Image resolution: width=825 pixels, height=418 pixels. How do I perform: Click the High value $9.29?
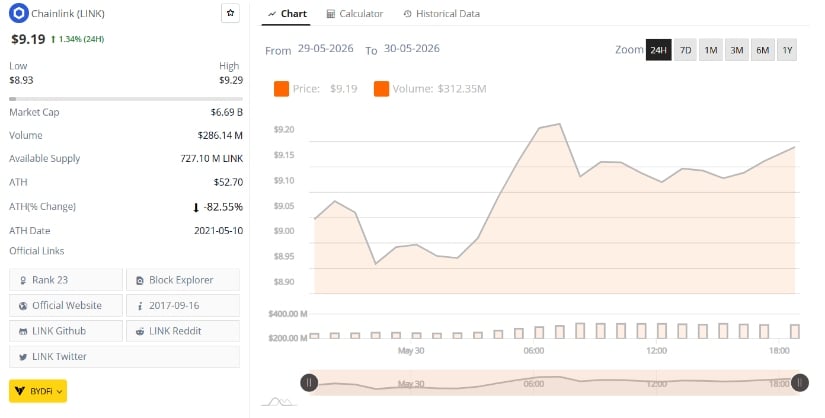click(231, 80)
